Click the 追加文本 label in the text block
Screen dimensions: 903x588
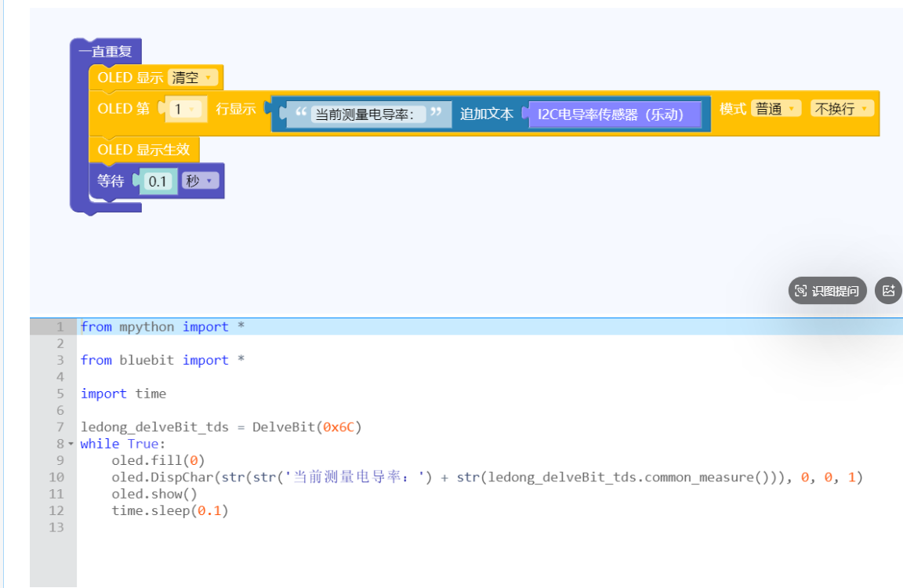click(x=487, y=114)
